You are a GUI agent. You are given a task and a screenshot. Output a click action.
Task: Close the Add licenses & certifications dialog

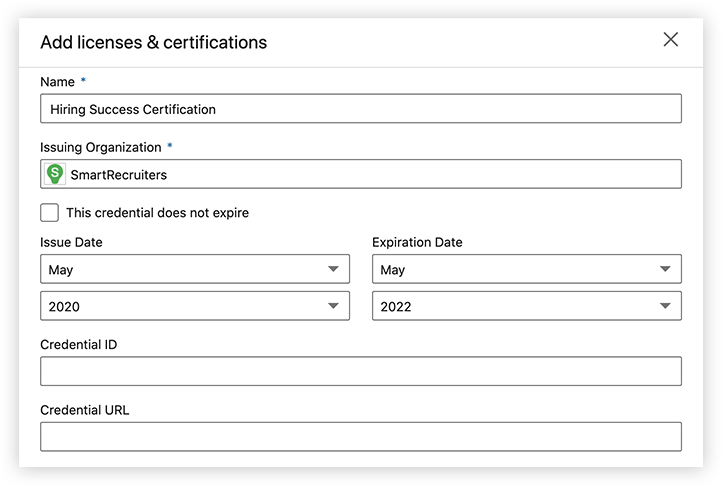point(670,40)
